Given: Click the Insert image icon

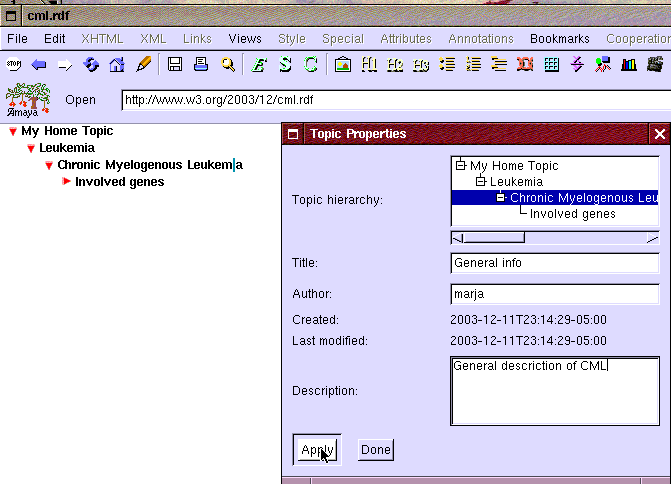Looking at the screenshot, I should point(343,65).
